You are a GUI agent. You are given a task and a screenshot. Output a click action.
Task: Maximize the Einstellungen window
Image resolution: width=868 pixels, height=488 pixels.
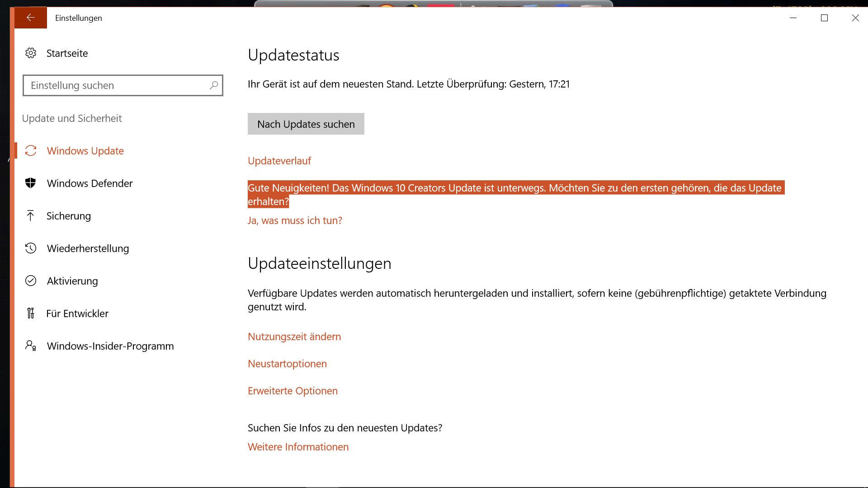824,18
